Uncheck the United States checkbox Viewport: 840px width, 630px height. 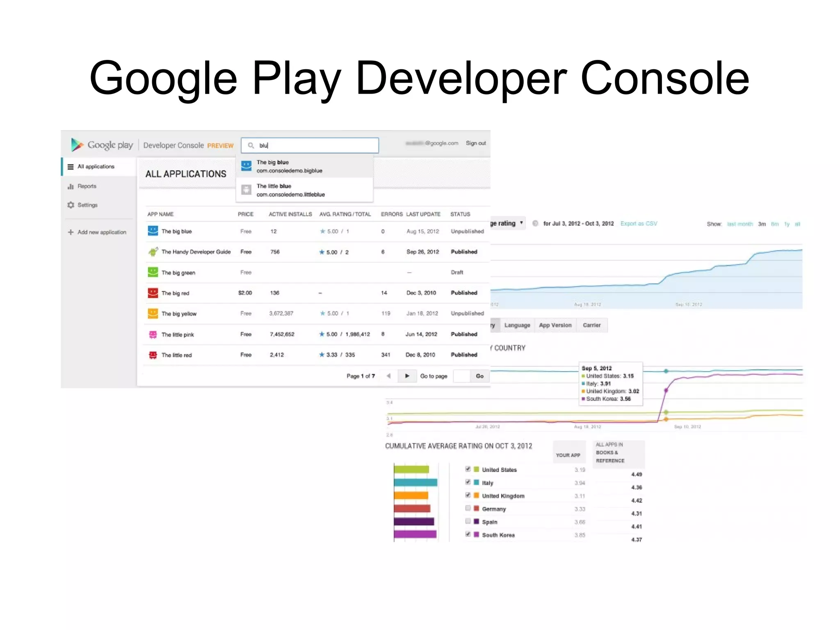pos(468,469)
